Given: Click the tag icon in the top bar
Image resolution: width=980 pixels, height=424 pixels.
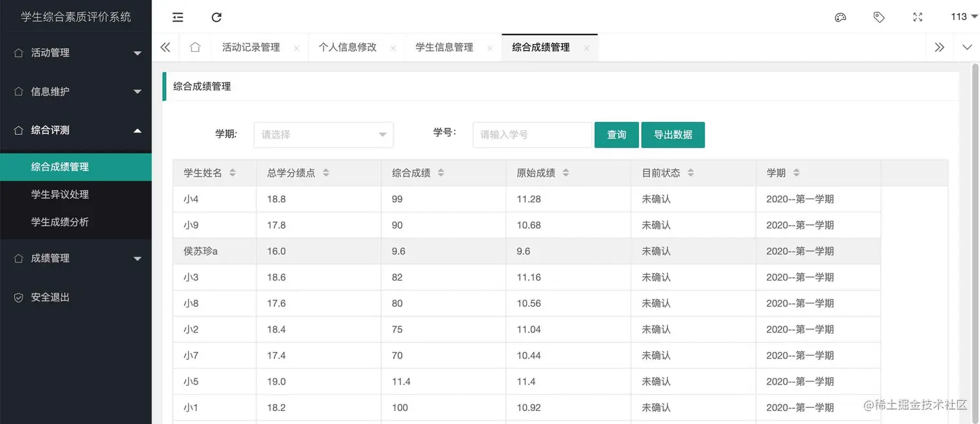Looking at the screenshot, I should 879,18.
